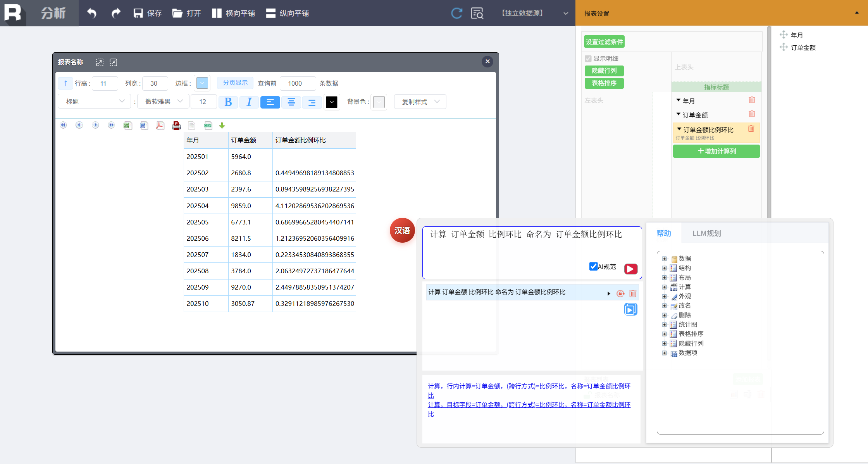Export report to Excel icon
This screenshot has height=464, width=868.
(127, 125)
